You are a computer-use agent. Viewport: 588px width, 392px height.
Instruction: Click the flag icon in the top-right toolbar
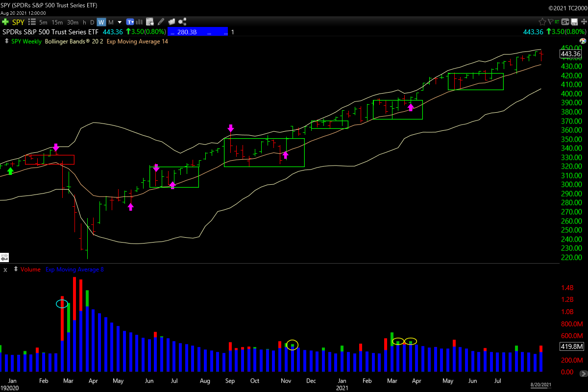pyautogui.click(x=550, y=22)
